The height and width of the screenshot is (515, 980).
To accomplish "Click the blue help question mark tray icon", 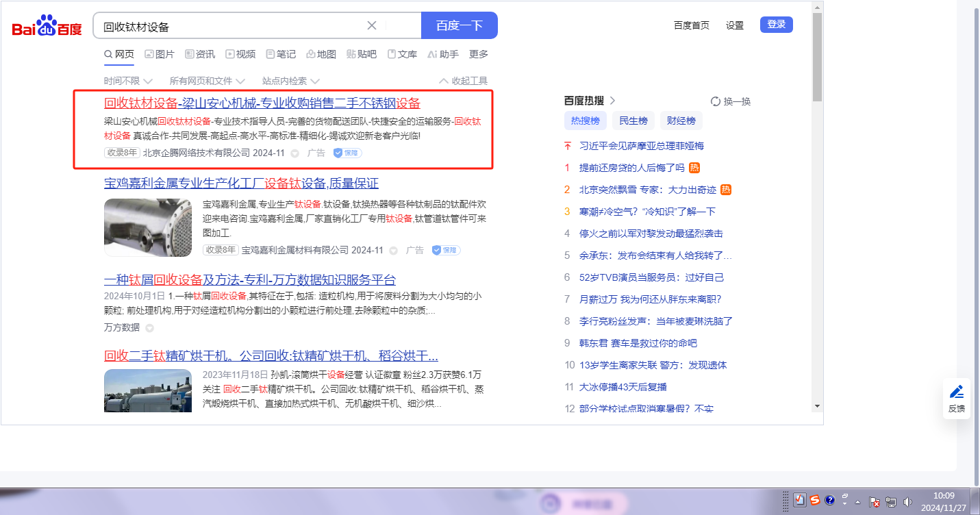I will point(829,501).
